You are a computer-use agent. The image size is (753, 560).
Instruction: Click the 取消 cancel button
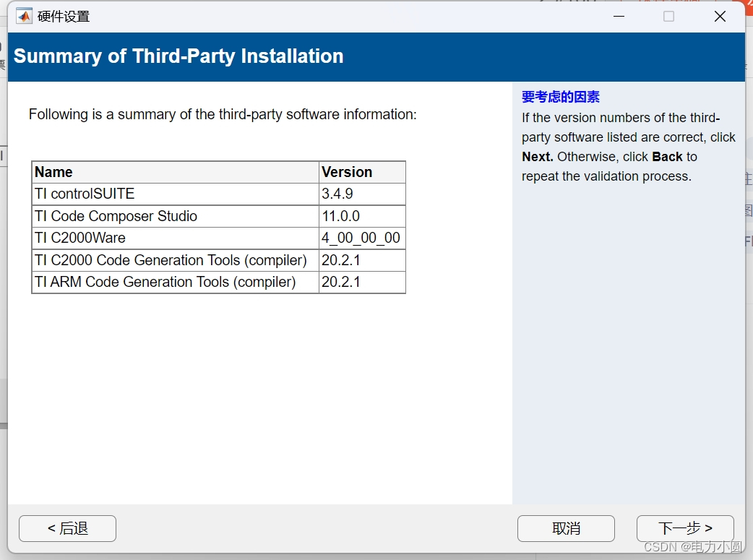tap(566, 528)
